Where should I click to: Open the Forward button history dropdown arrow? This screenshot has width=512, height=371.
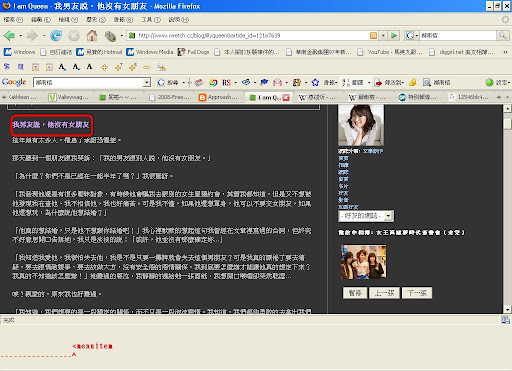tap(43, 35)
